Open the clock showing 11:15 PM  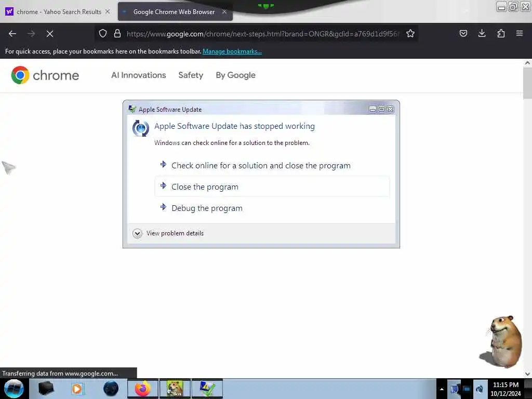pos(506,389)
